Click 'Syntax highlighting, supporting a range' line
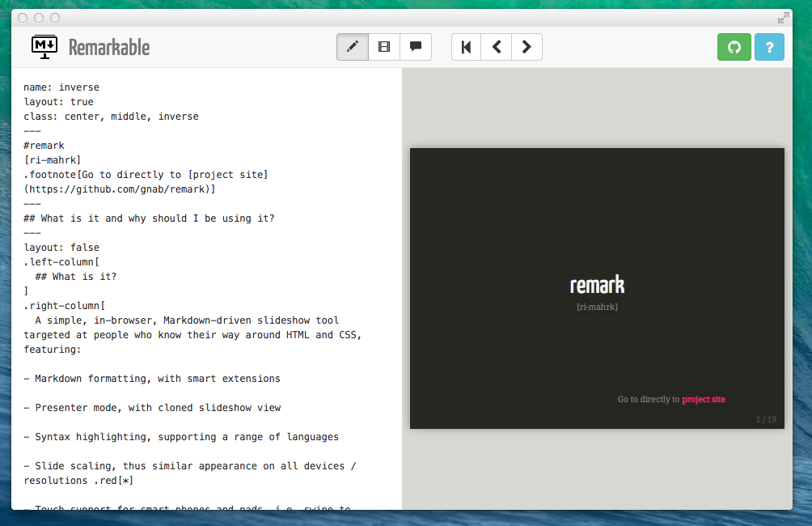 point(181,436)
